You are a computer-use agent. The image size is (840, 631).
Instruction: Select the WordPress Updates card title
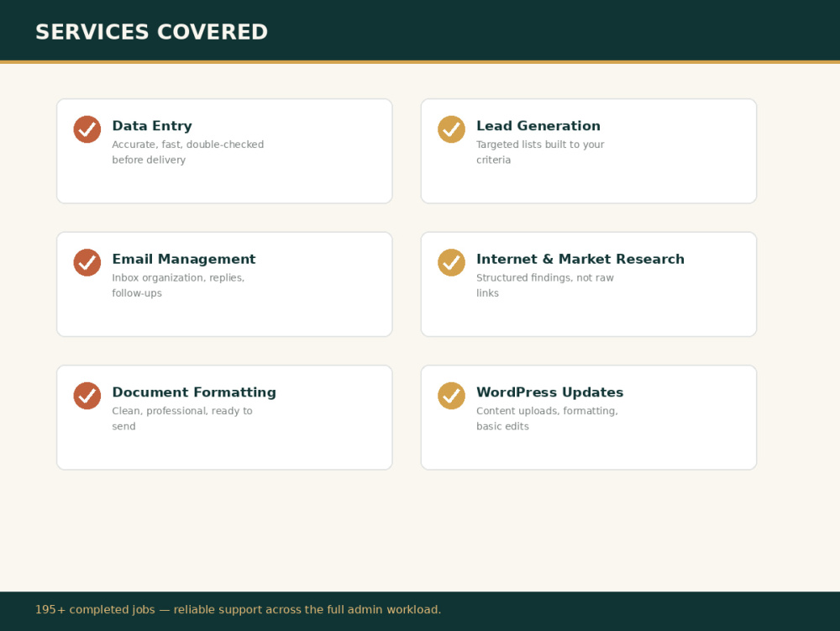[x=549, y=392]
